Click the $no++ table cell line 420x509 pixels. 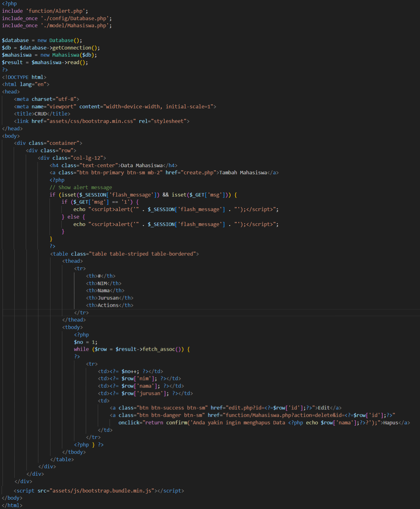130,371
